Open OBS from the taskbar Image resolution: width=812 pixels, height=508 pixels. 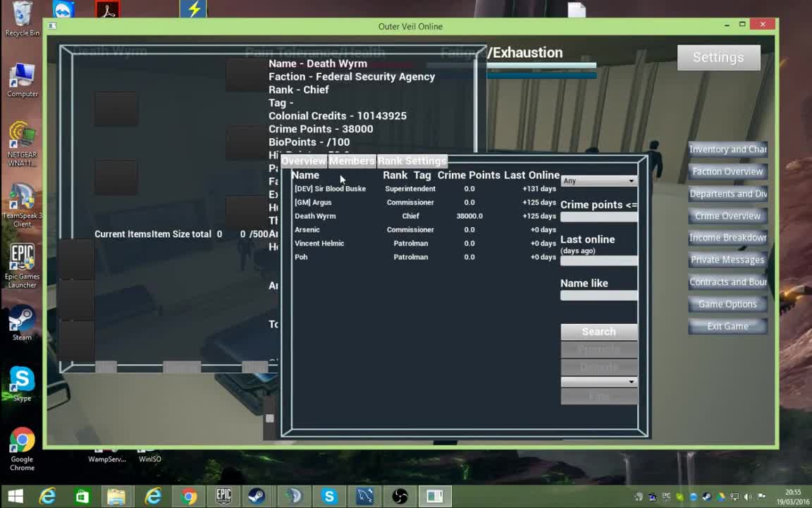click(399, 496)
